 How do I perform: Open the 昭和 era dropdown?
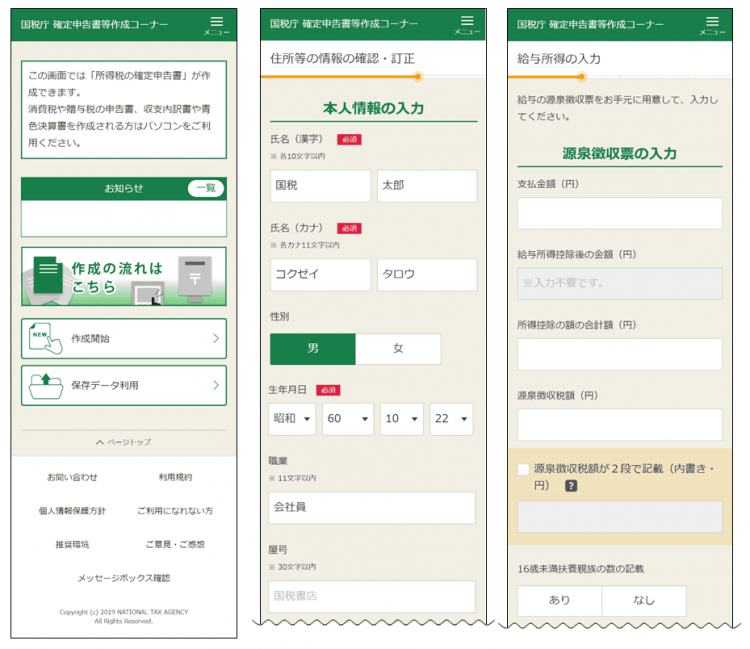pyautogui.click(x=293, y=419)
